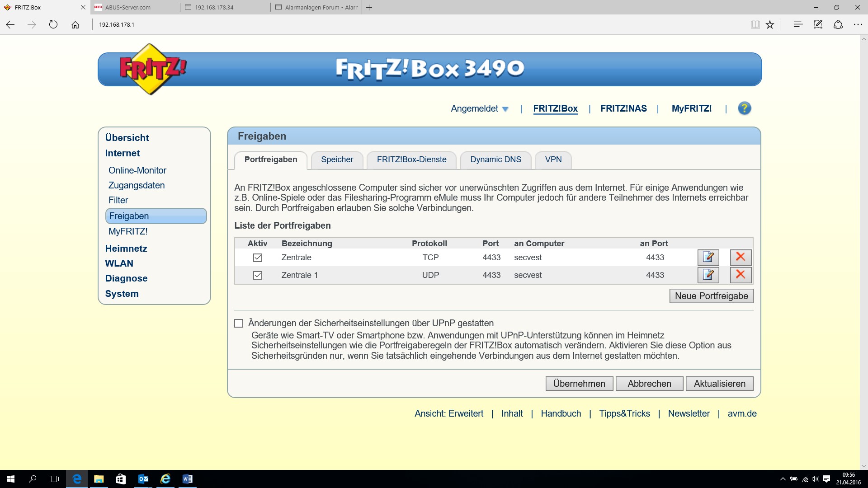Edit the Zentrale 1 UDP entry
The image size is (868, 488).
point(708,275)
